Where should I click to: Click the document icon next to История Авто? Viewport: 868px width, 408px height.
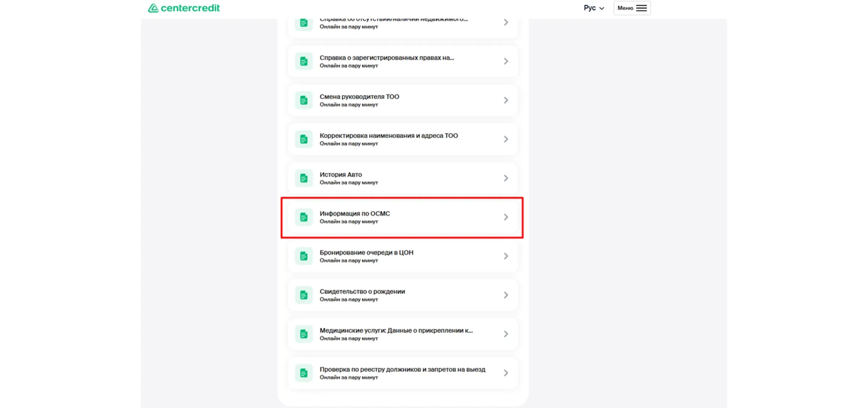[304, 178]
